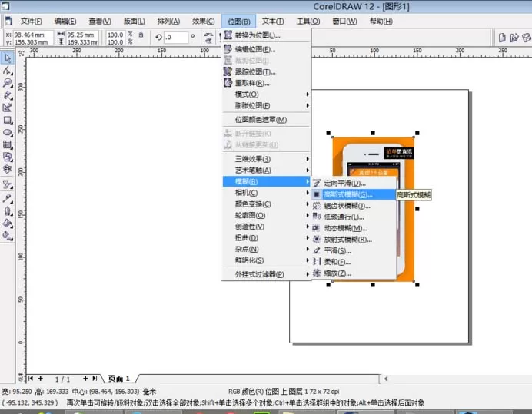
Task: Expand the 3D Effects (3) submenu
Action: (x=266, y=159)
